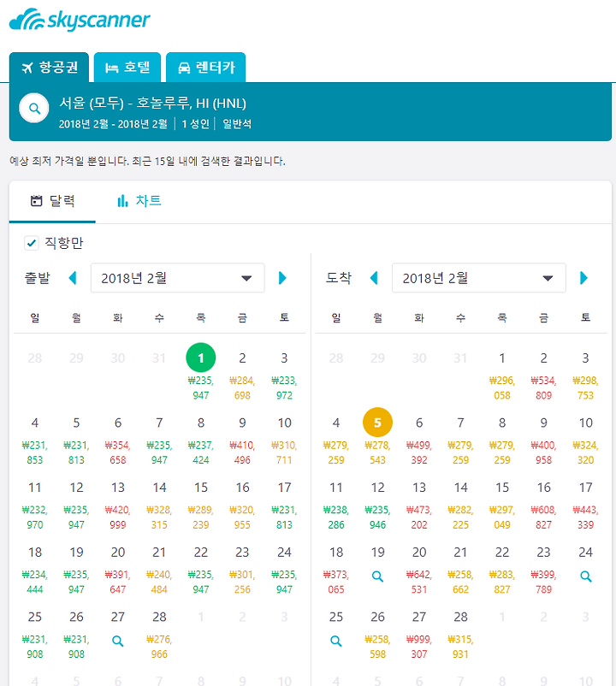Click departure date 23 priced ₩301,256

click(x=242, y=571)
